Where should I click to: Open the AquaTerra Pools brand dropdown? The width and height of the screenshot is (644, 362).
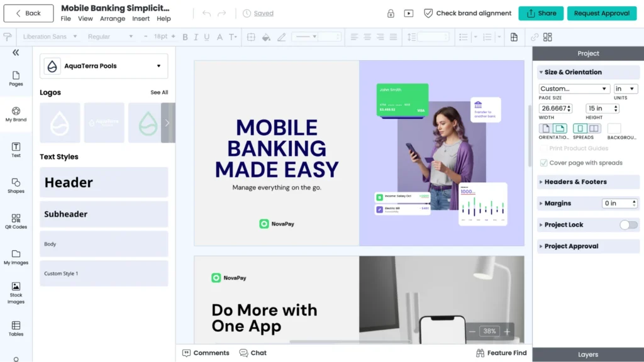click(x=104, y=65)
